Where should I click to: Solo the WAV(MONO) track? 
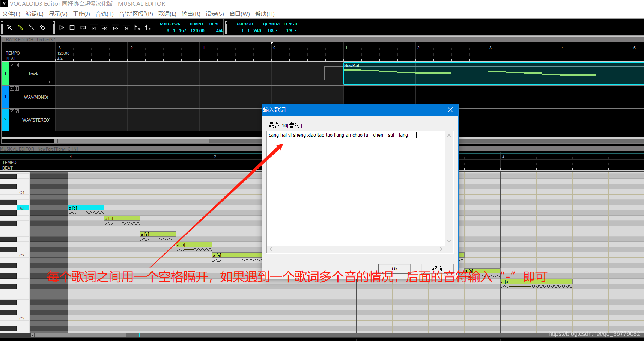[x=17, y=88]
